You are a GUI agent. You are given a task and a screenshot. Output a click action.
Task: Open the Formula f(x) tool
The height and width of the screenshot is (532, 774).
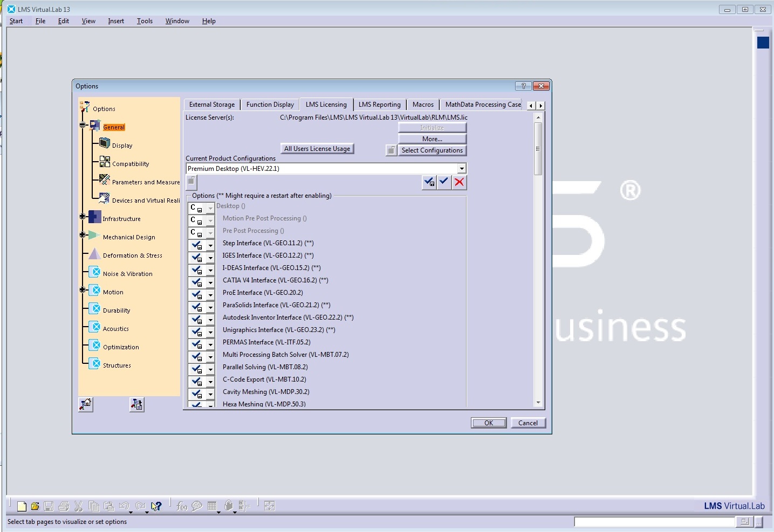click(x=182, y=506)
